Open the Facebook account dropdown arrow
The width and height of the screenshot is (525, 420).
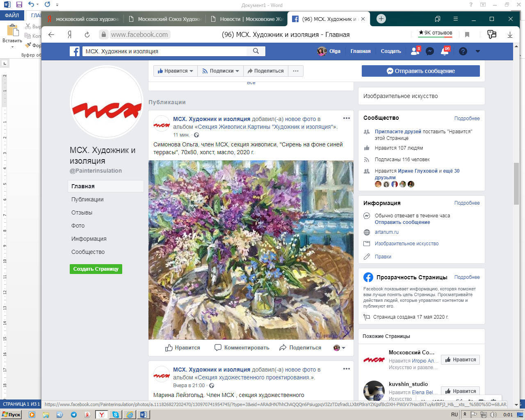pos(477,51)
